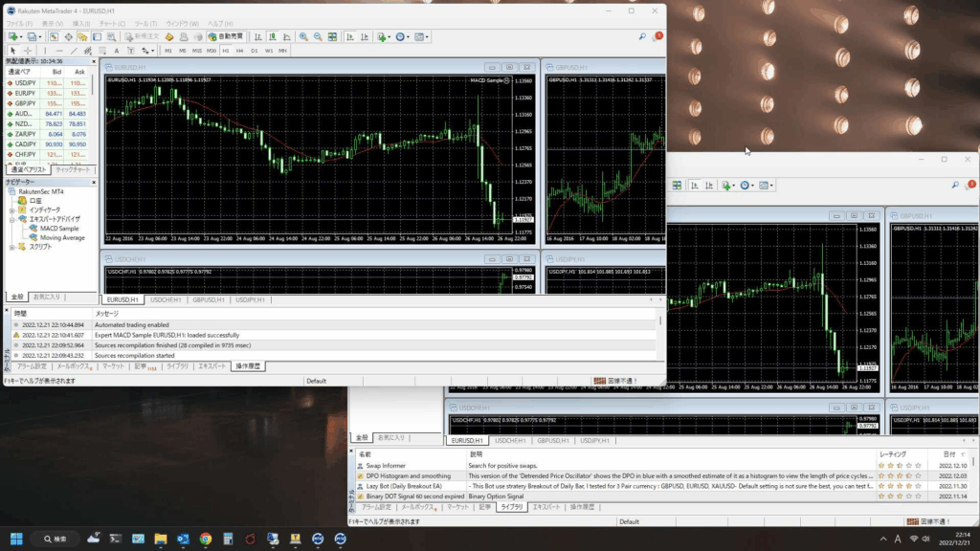Tile chart windows in the front window
The width and height of the screenshot is (980, 551).
tap(332, 37)
